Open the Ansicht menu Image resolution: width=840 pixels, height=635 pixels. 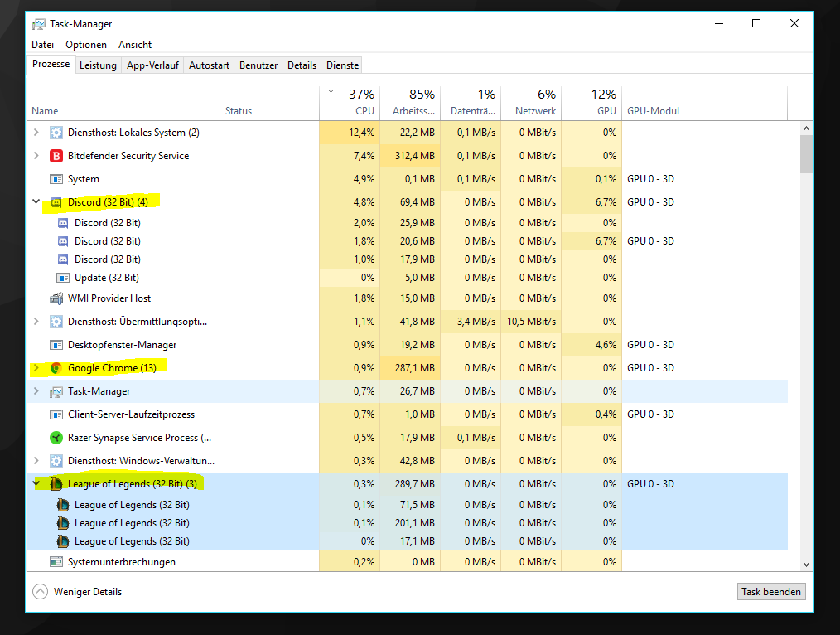tap(135, 45)
